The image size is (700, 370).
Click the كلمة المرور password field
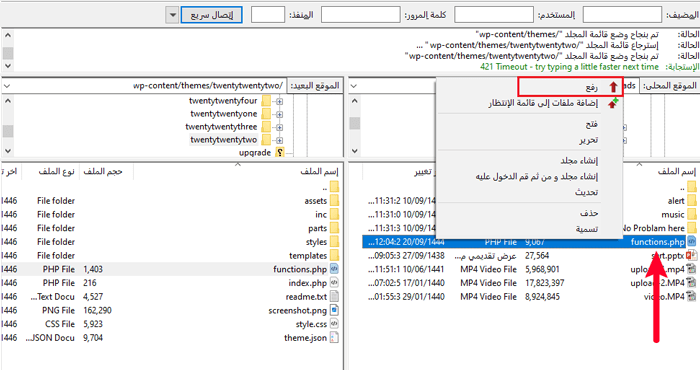click(x=361, y=15)
